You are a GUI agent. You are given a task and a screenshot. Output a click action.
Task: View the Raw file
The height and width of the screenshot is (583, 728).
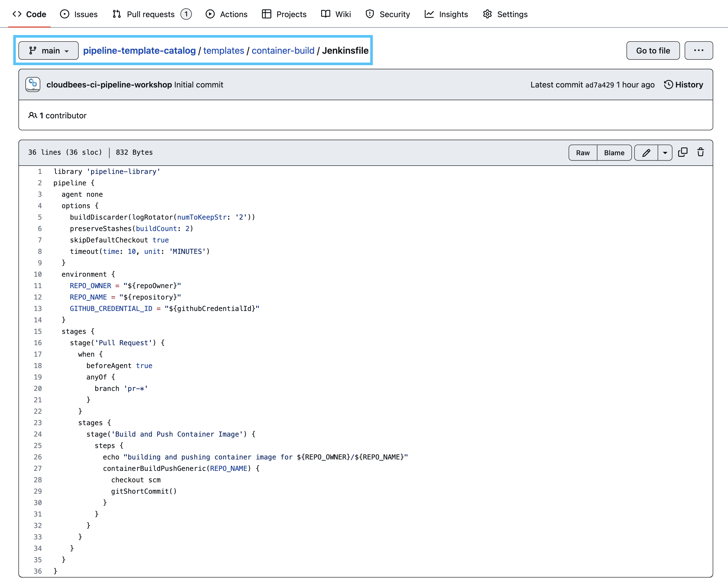(583, 153)
